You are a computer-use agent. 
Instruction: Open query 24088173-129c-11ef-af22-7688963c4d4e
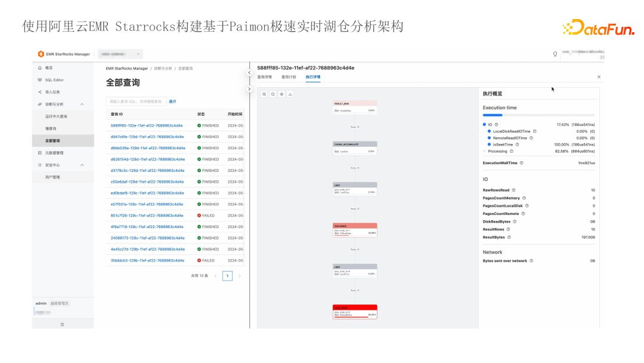(x=147, y=238)
